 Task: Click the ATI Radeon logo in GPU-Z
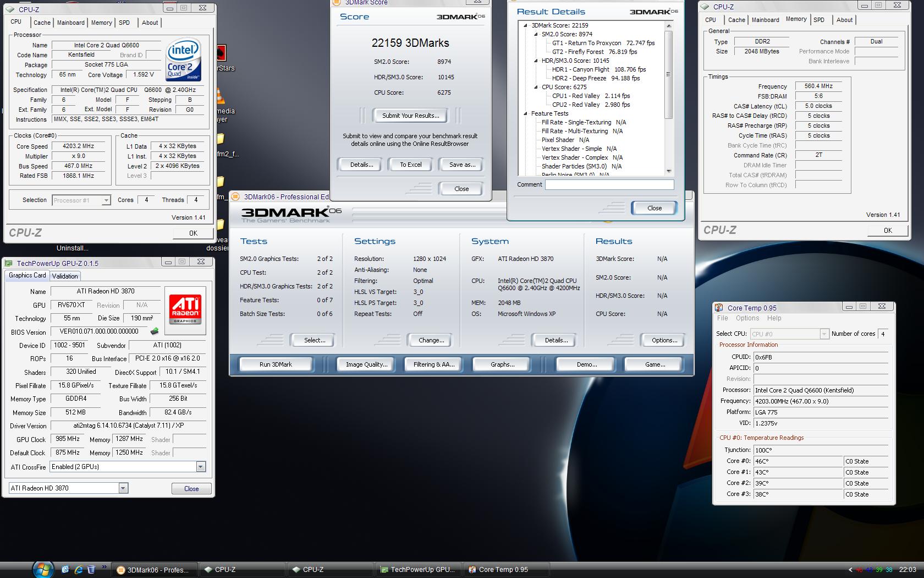click(x=185, y=309)
